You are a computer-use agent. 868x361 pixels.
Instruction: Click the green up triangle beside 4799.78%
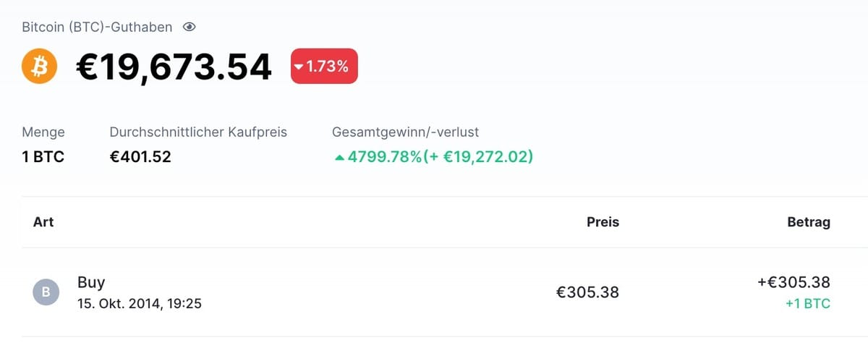339,156
